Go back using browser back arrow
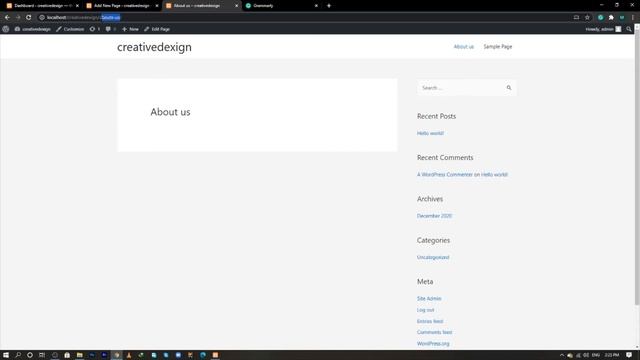This screenshot has width=640, height=360. tap(7, 18)
